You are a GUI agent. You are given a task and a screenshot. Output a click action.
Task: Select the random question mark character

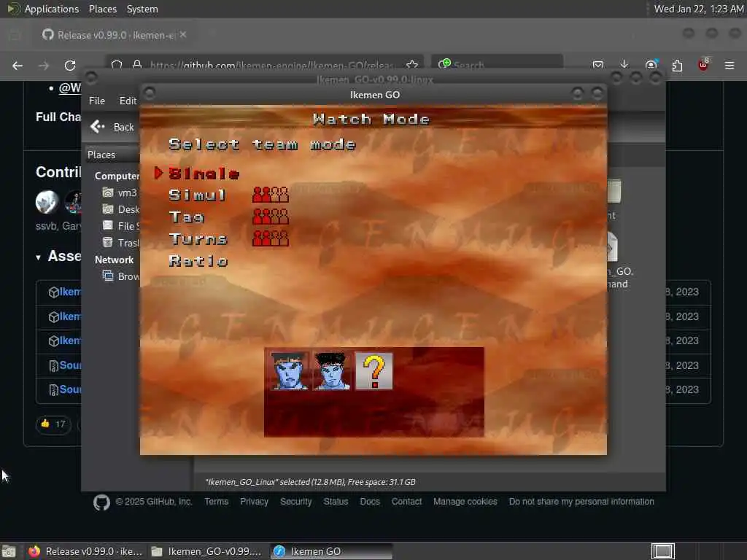pyautogui.click(x=373, y=371)
